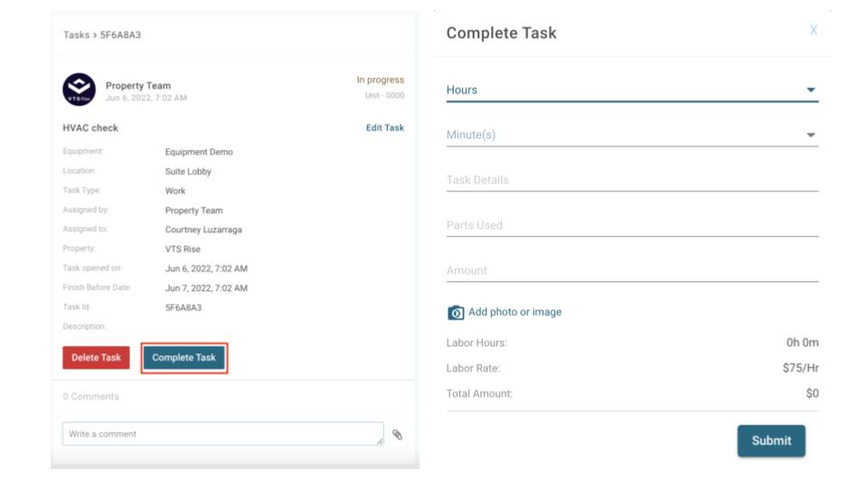This screenshot has width=868, height=488.
Task: Click the 5F6A8A3 breadcrumb task ID
Action: click(120, 35)
